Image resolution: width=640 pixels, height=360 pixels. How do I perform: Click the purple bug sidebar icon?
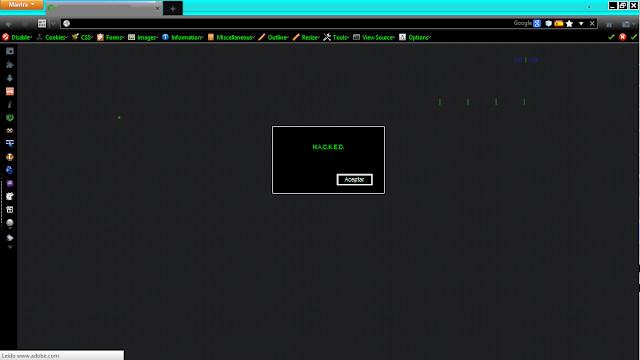coord(10,183)
